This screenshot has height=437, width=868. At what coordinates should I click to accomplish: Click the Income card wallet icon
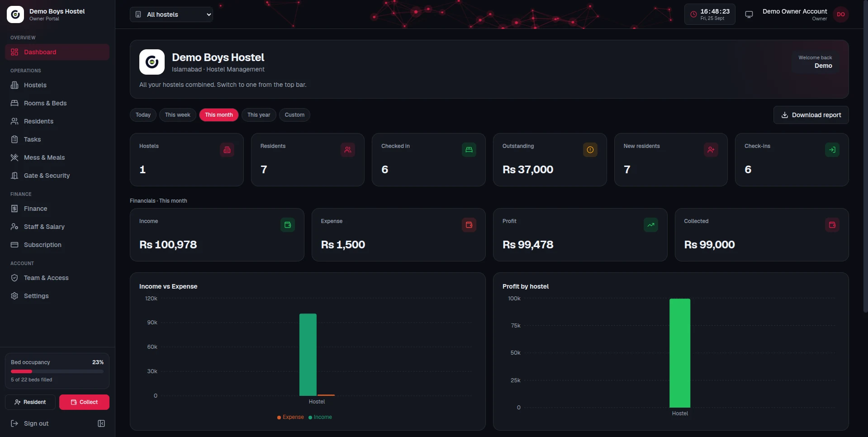[288, 225]
